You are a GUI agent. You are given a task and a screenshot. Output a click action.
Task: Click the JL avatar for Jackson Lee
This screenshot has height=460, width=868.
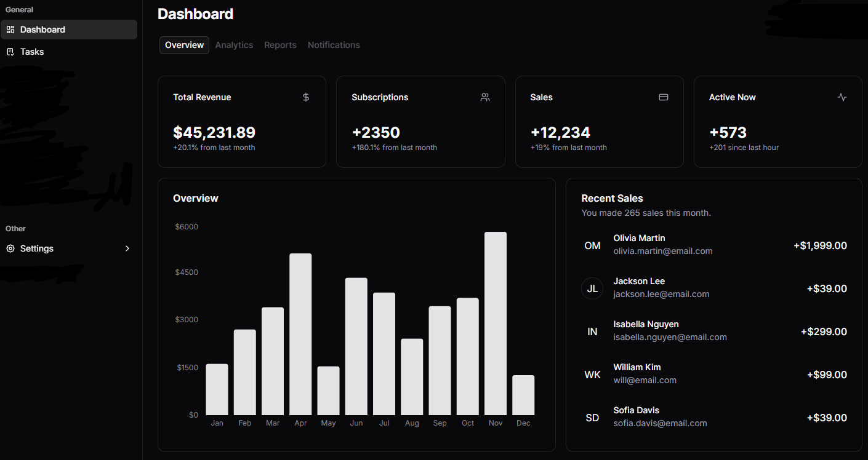pyautogui.click(x=592, y=288)
